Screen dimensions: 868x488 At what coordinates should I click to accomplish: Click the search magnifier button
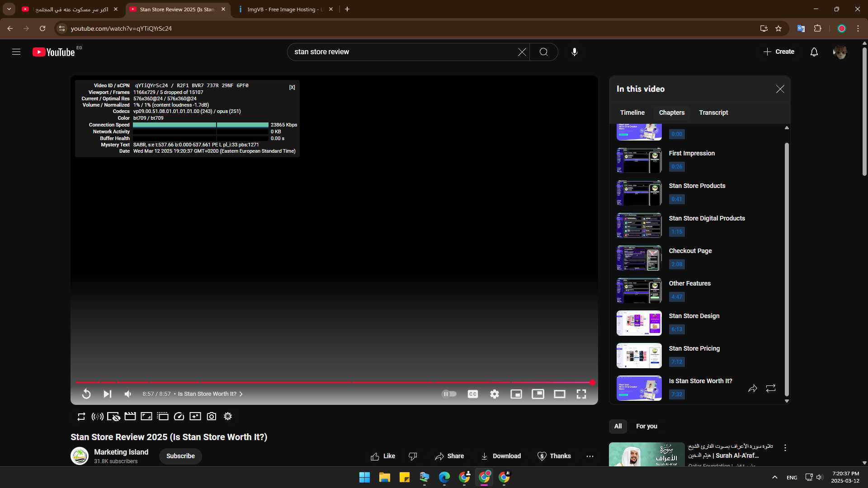[543, 52]
